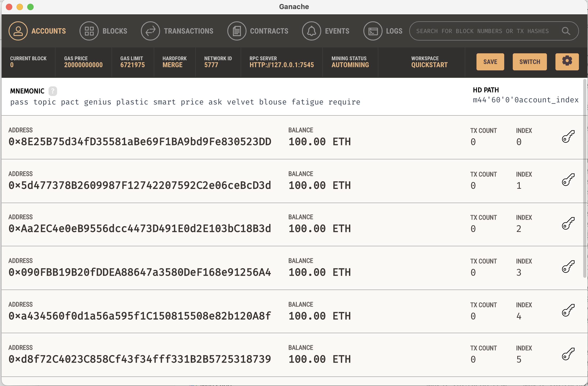Click the mnemonic phrase text

185,102
